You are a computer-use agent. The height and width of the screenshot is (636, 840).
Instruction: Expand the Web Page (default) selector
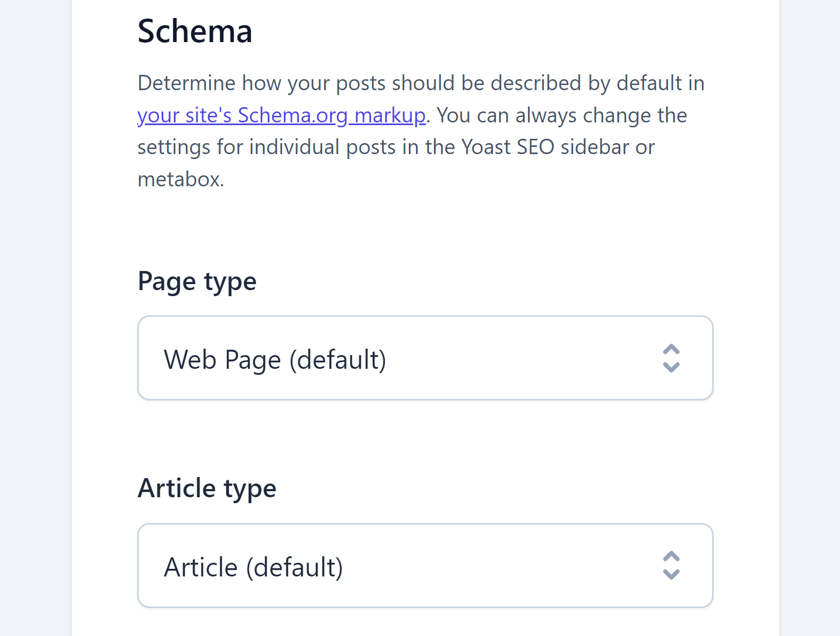coord(425,358)
